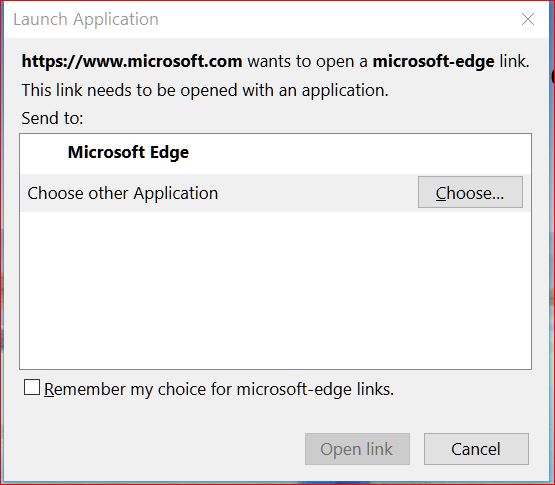Click the bold microsoft-edge scheme text
This screenshot has width=555, height=485.
[x=434, y=62]
